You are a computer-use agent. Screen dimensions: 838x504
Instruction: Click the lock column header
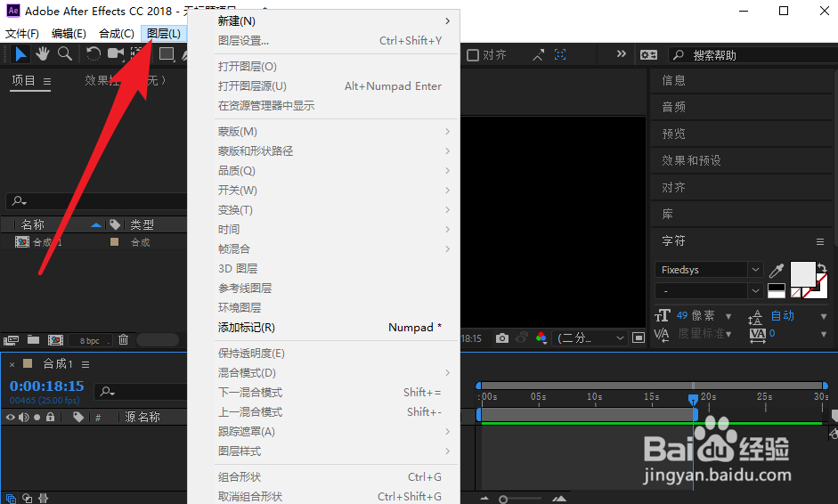tap(50, 417)
